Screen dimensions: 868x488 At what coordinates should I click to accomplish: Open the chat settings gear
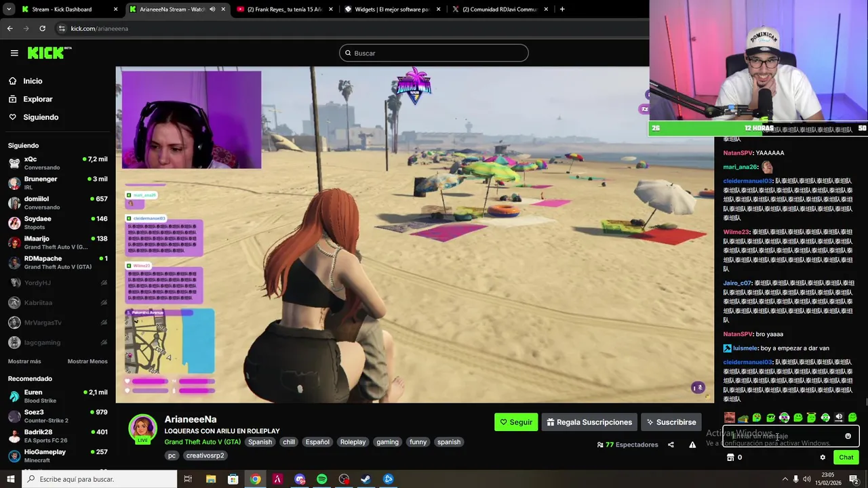click(x=823, y=457)
